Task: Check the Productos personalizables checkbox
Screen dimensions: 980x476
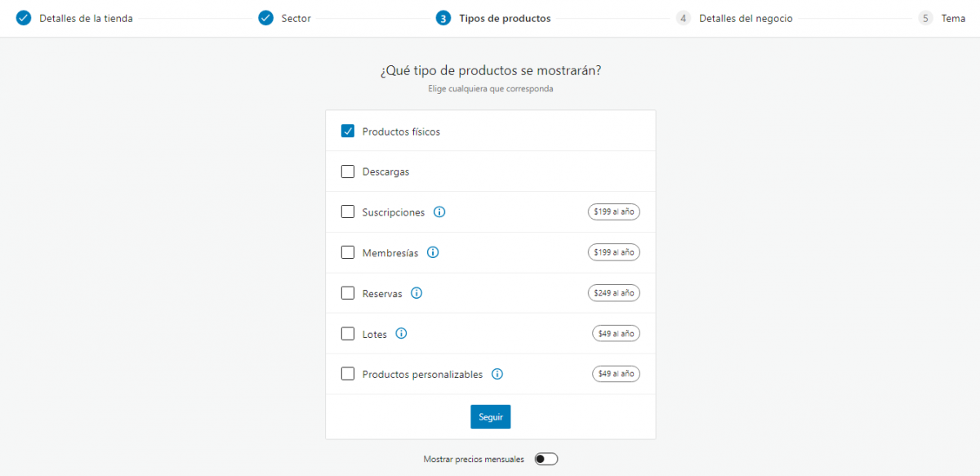Action: click(x=348, y=375)
